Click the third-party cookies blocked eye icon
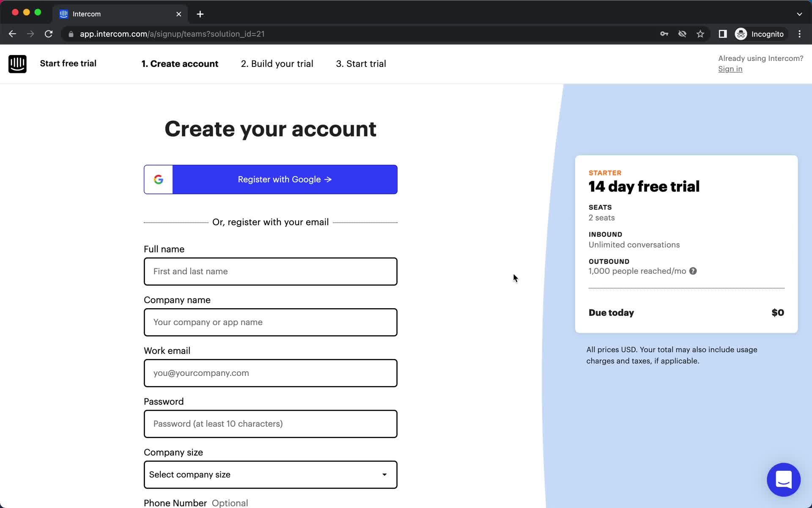 coord(682,34)
